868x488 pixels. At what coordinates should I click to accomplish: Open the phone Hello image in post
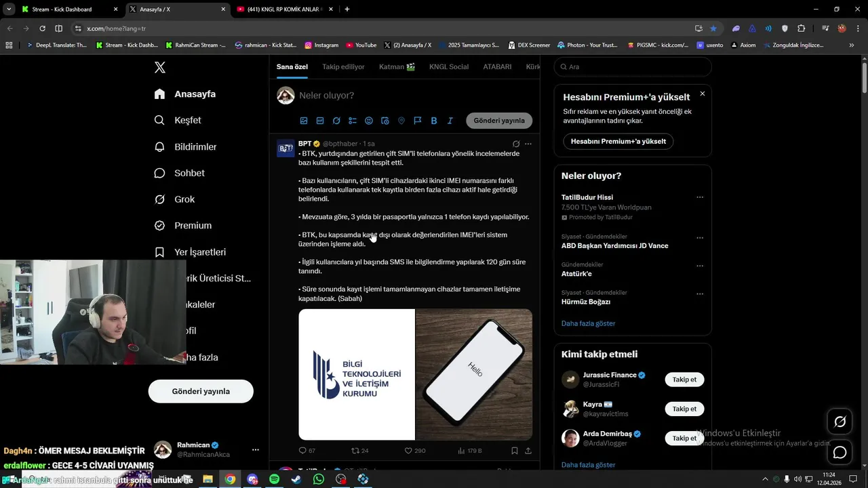474,374
